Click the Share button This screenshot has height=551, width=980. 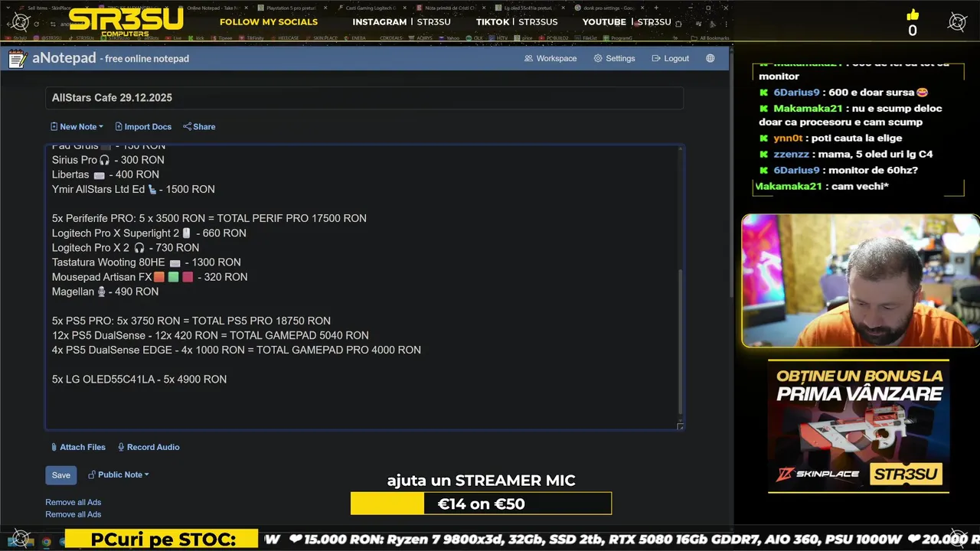199,127
